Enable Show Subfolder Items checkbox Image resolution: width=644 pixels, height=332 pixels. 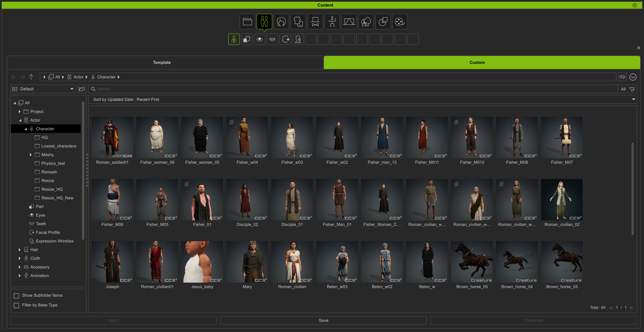coord(16,296)
